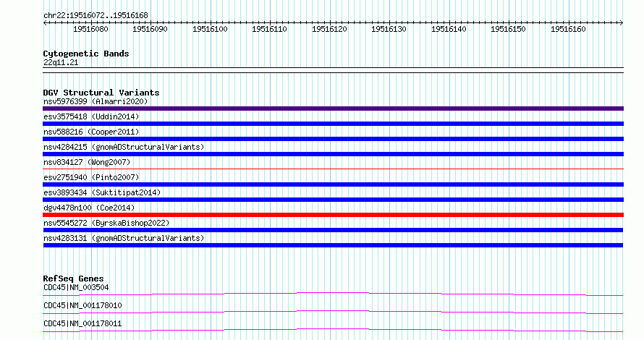Click ruler position 19516080
The width and height of the screenshot is (644, 340).
90,29
